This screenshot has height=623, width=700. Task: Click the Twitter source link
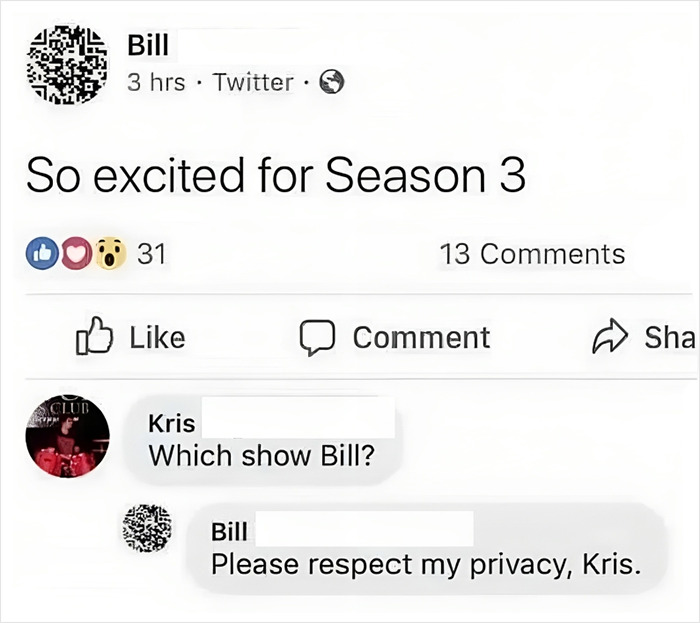254,83
